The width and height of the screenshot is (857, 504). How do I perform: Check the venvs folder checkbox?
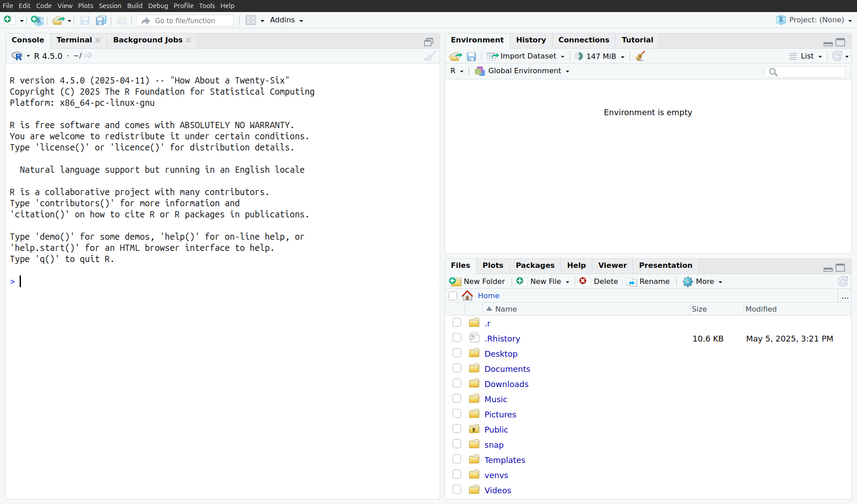point(457,474)
